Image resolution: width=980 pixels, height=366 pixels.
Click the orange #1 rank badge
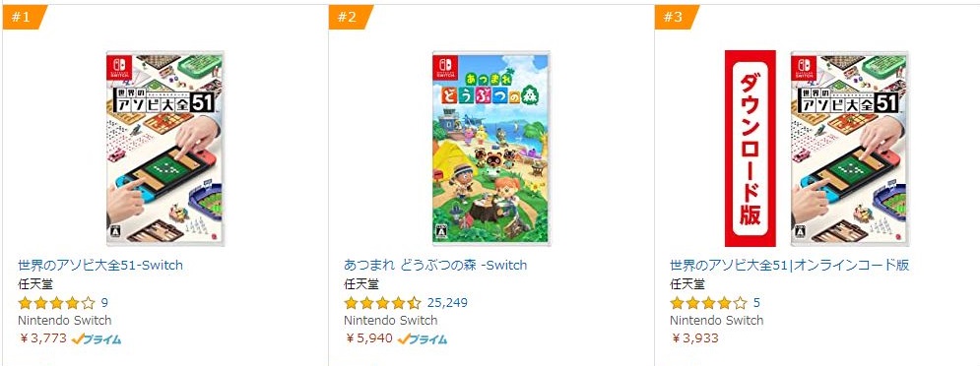24,17
